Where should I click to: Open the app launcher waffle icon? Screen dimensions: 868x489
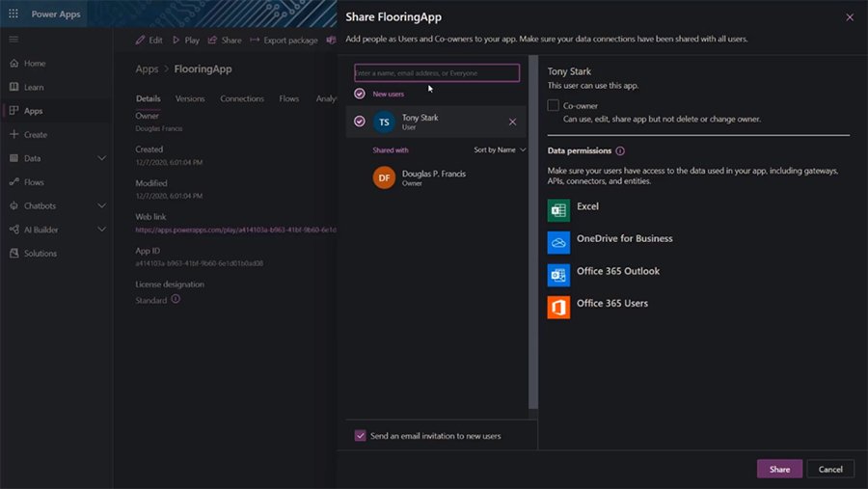point(14,14)
